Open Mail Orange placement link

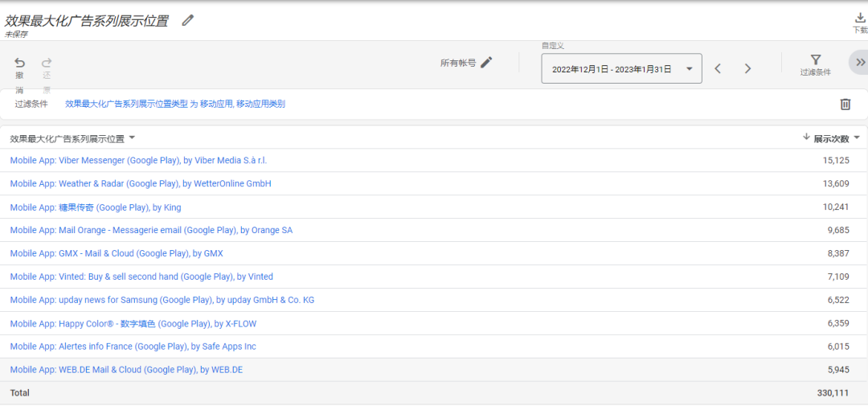coord(151,230)
